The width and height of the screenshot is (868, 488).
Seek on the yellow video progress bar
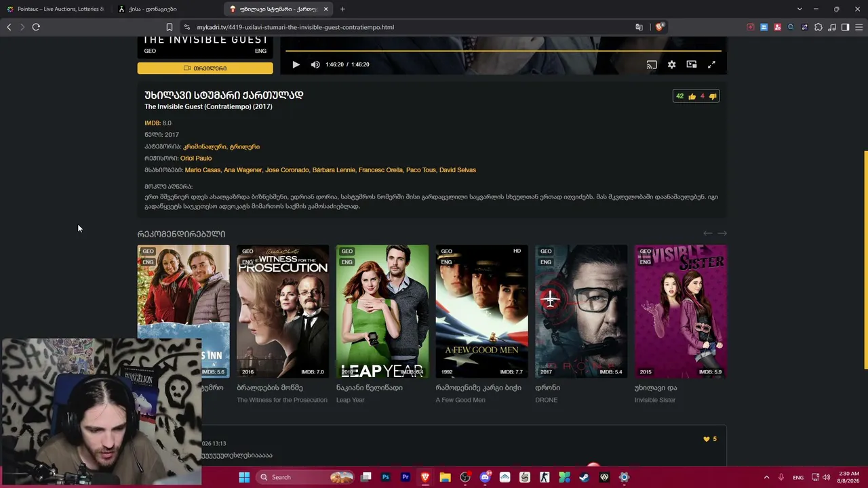coord(503,50)
